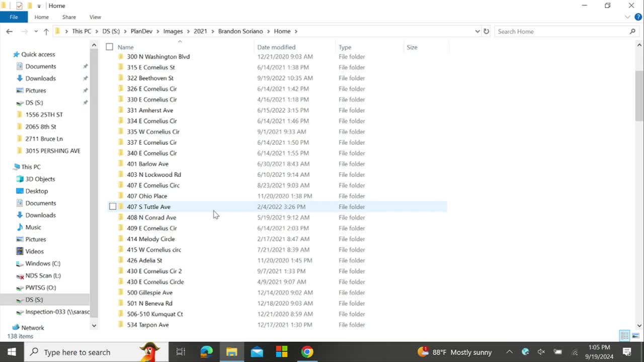Click the Back navigation arrow

click(9, 31)
